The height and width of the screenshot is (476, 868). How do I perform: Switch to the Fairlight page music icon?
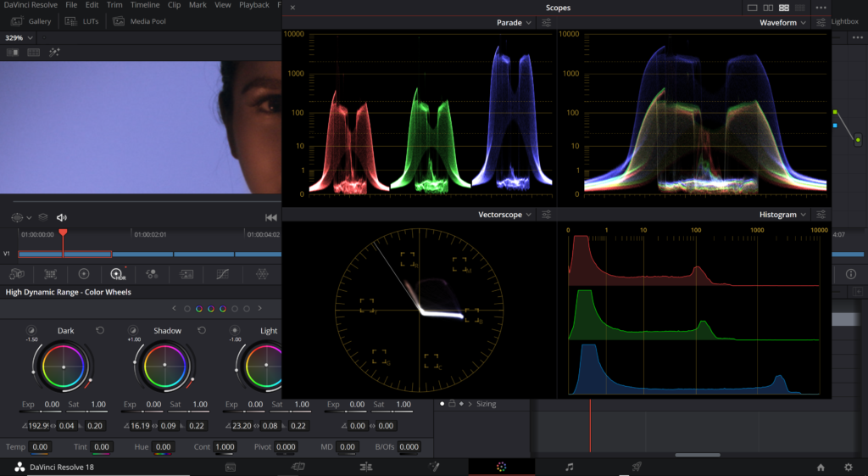click(569, 467)
